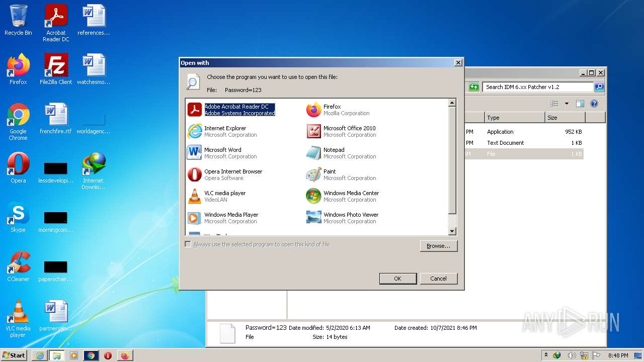Click scroll down arrow in program list
The width and height of the screenshot is (644, 362).
pyautogui.click(x=452, y=231)
